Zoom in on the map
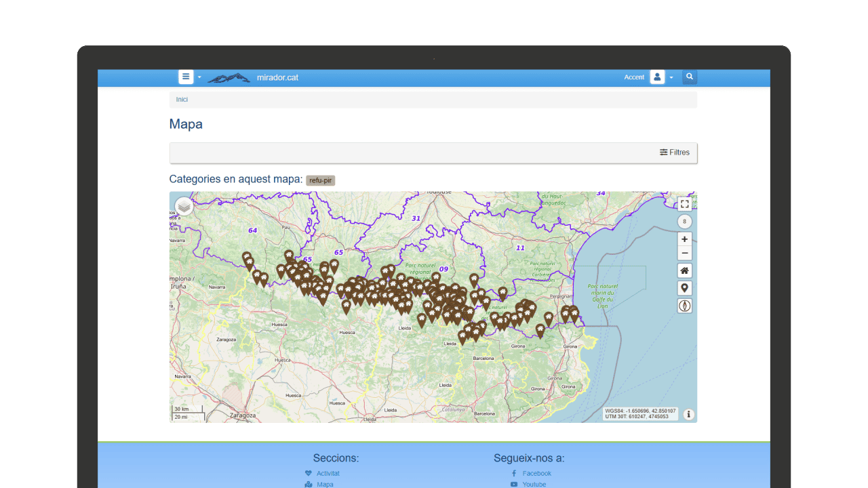 684,239
